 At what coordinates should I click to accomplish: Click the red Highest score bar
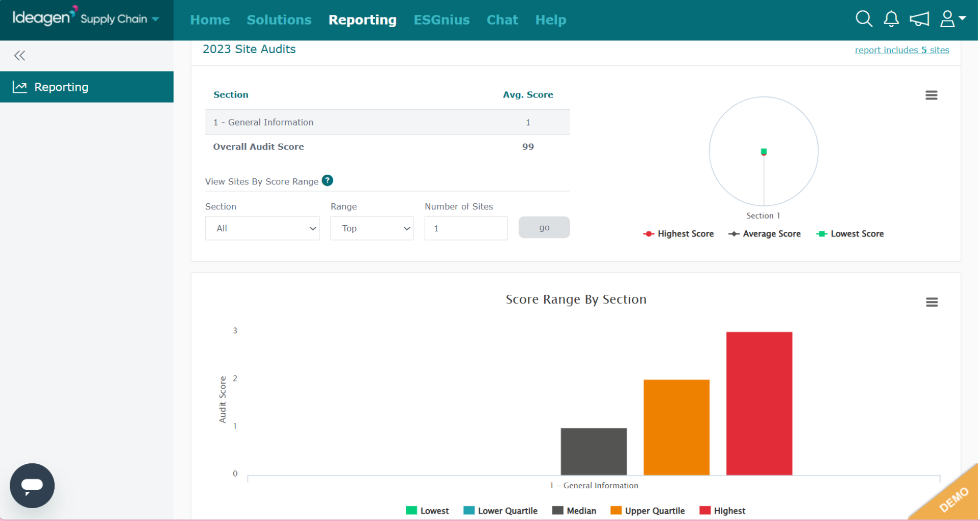click(x=759, y=404)
